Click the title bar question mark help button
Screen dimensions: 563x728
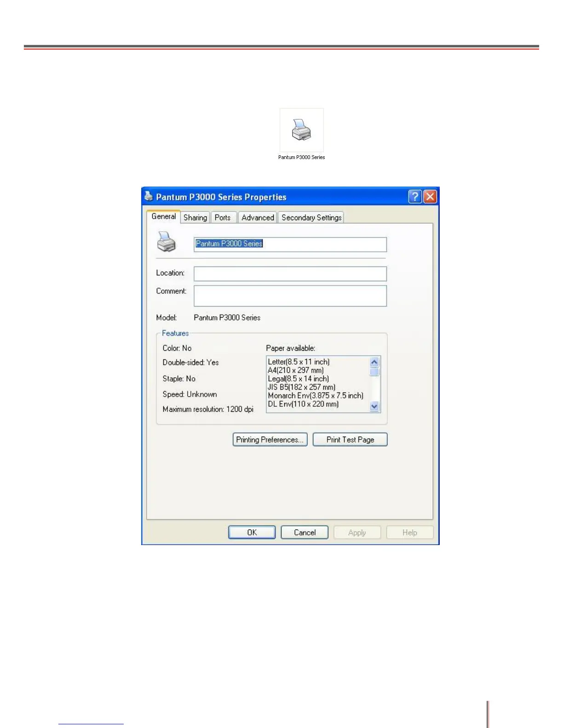pos(414,197)
